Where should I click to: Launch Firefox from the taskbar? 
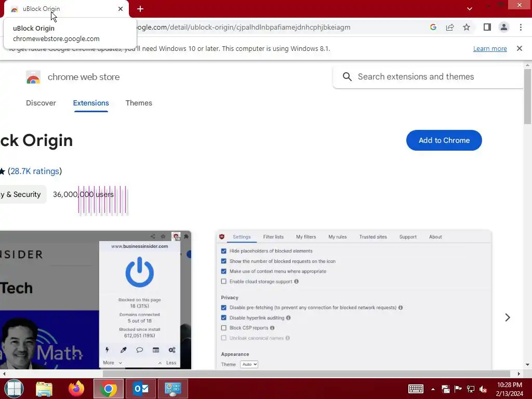(x=76, y=389)
